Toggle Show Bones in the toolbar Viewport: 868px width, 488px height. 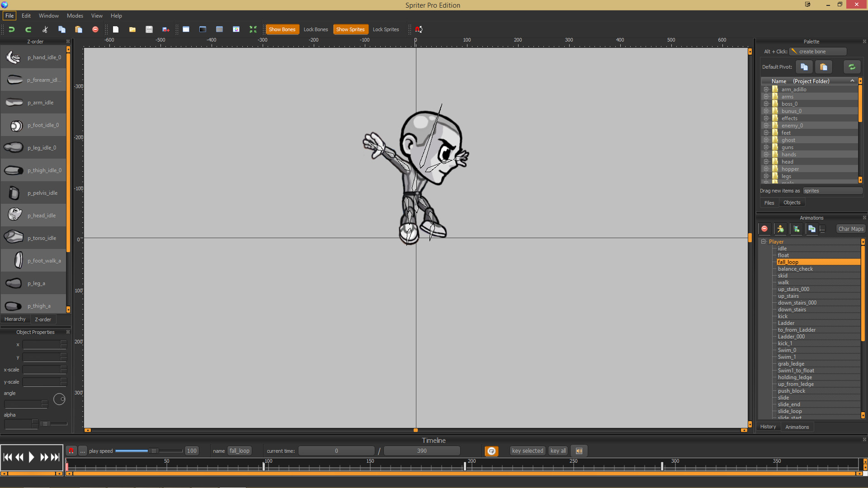coord(282,29)
